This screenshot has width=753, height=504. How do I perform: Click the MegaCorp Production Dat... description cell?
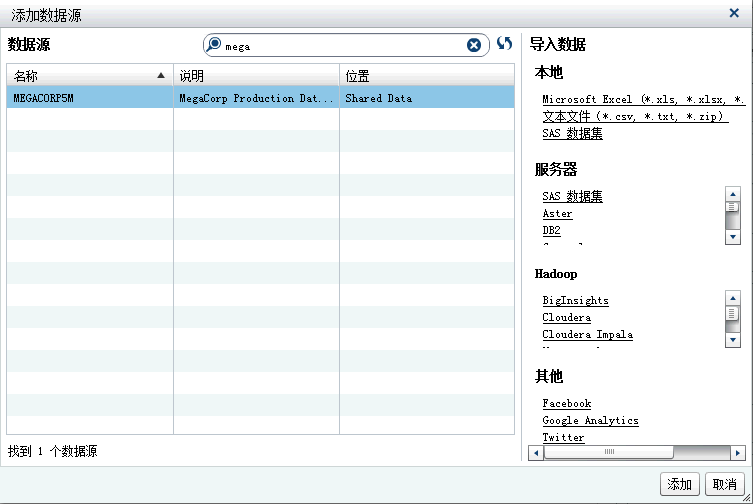point(256,98)
